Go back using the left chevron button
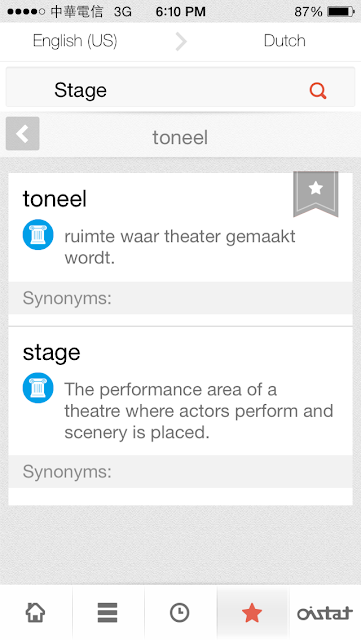The width and height of the screenshot is (361, 640). point(22,133)
